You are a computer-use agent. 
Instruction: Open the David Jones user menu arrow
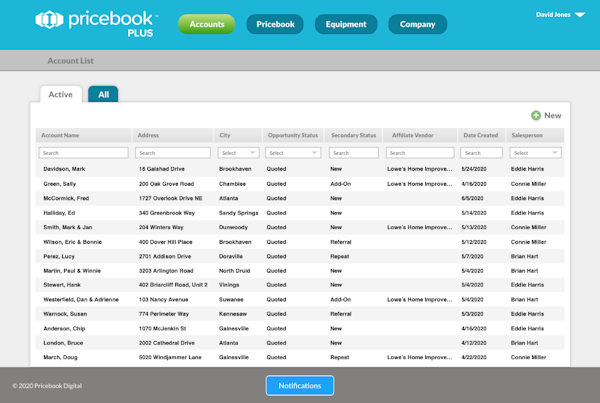coord(580,16)
